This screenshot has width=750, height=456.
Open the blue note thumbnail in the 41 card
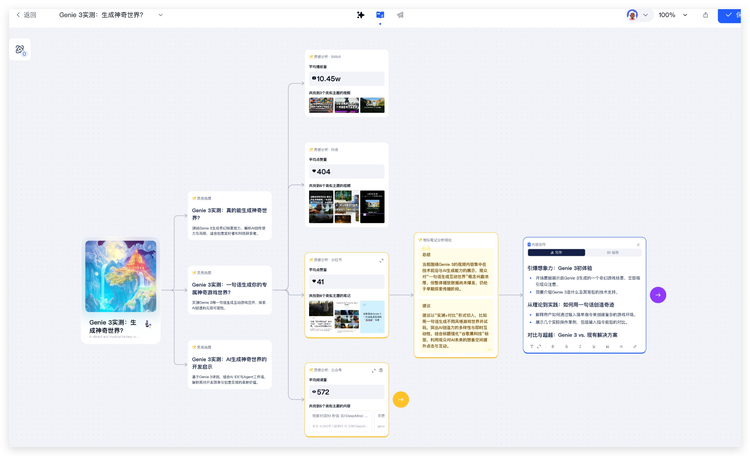372,317
